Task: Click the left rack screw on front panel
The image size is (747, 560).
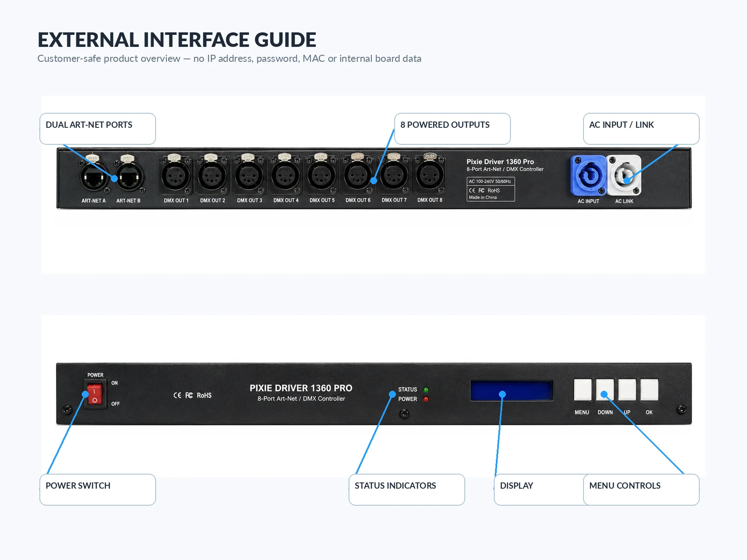Action: (x=67, y=410)
